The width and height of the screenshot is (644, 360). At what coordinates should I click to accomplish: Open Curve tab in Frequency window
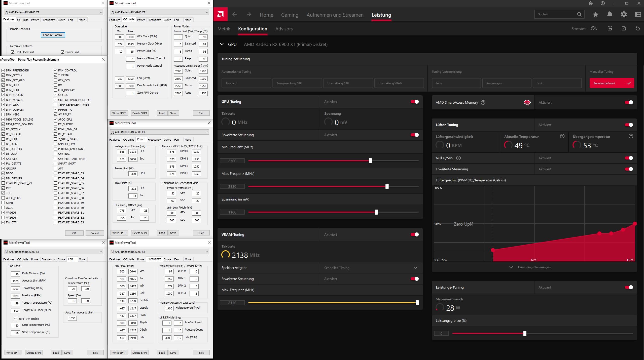[x=167, y=259]
